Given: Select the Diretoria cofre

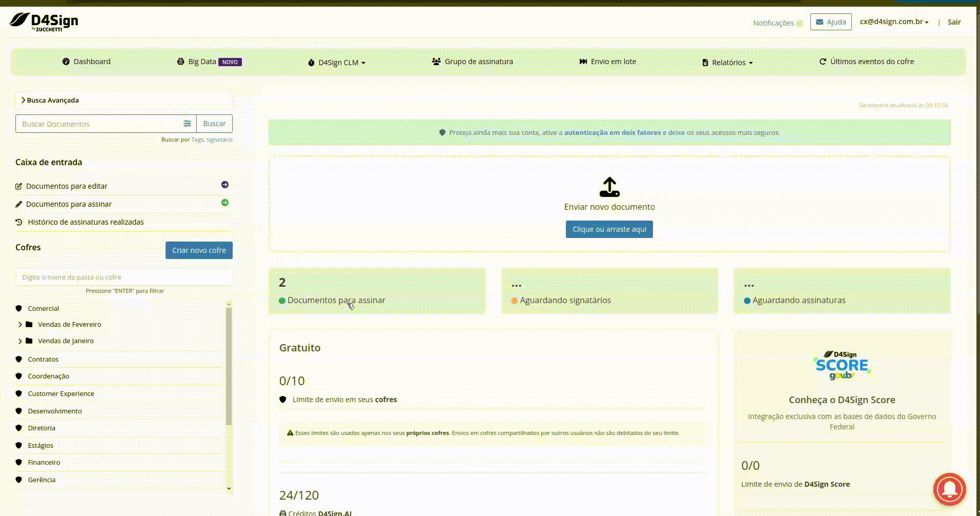Looking at the screenshot, I should point(42,428).
